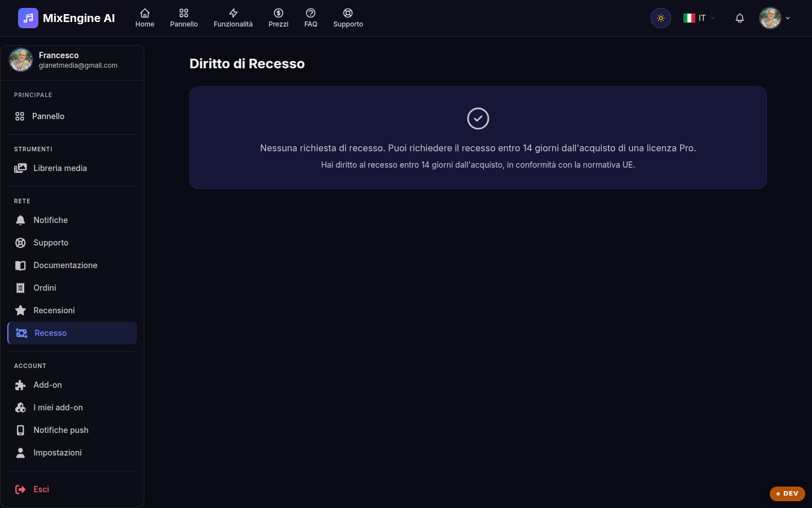Click the Add-on puzzle piece icon
Image resolution: width=812 pixels, height=508 pixels.
(x=20, y=385)
